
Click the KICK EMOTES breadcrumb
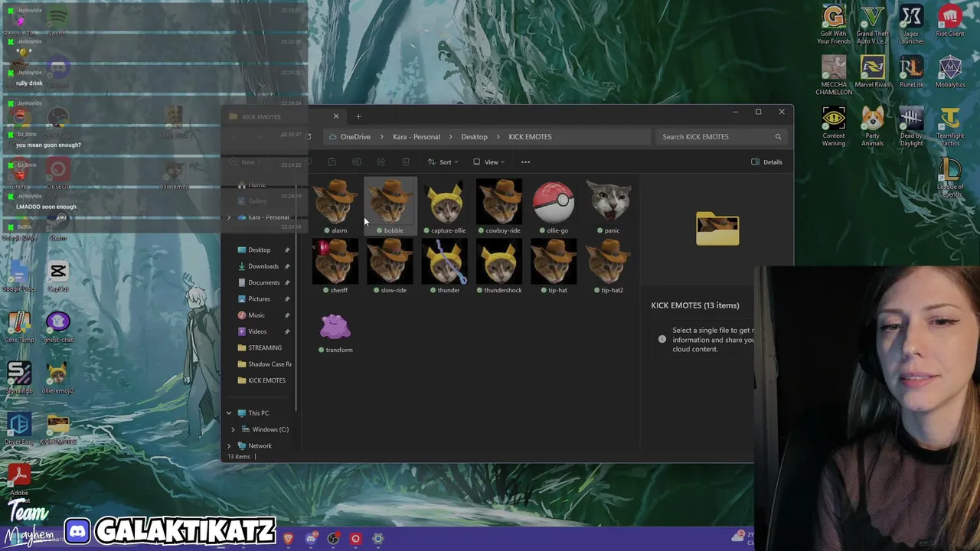(x=530, y=137)
